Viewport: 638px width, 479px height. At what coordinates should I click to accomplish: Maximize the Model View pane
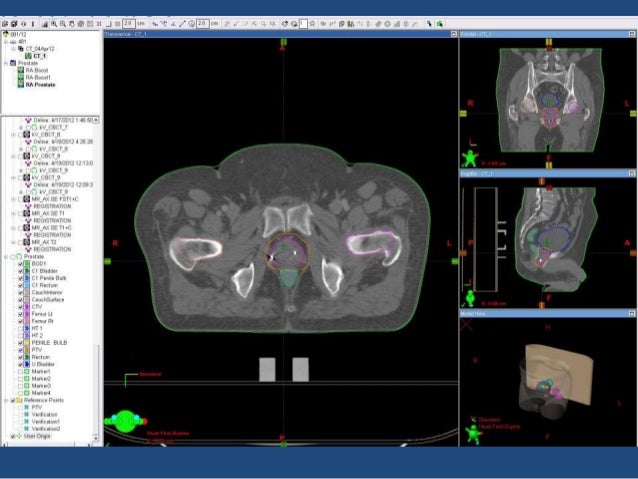pos(632,314)
